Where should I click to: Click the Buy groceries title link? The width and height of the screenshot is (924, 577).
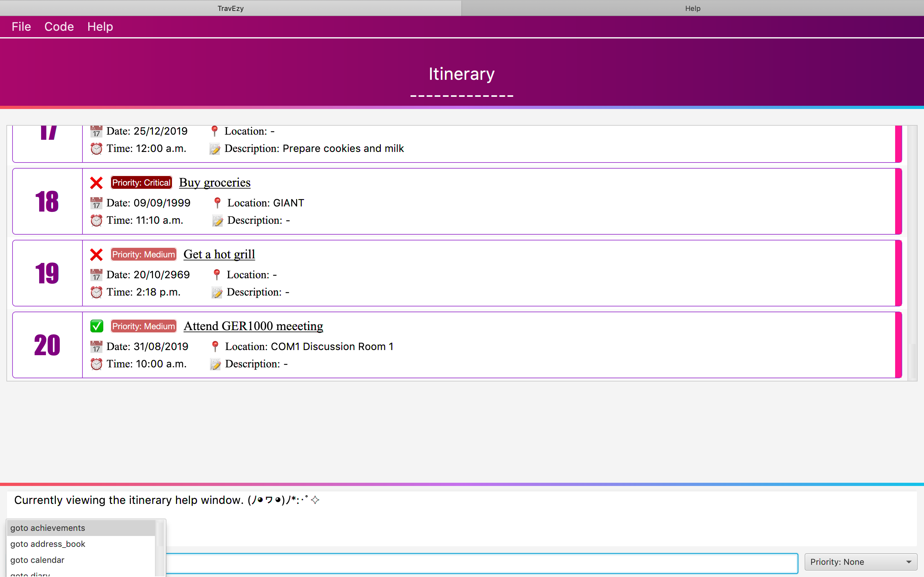215,182
